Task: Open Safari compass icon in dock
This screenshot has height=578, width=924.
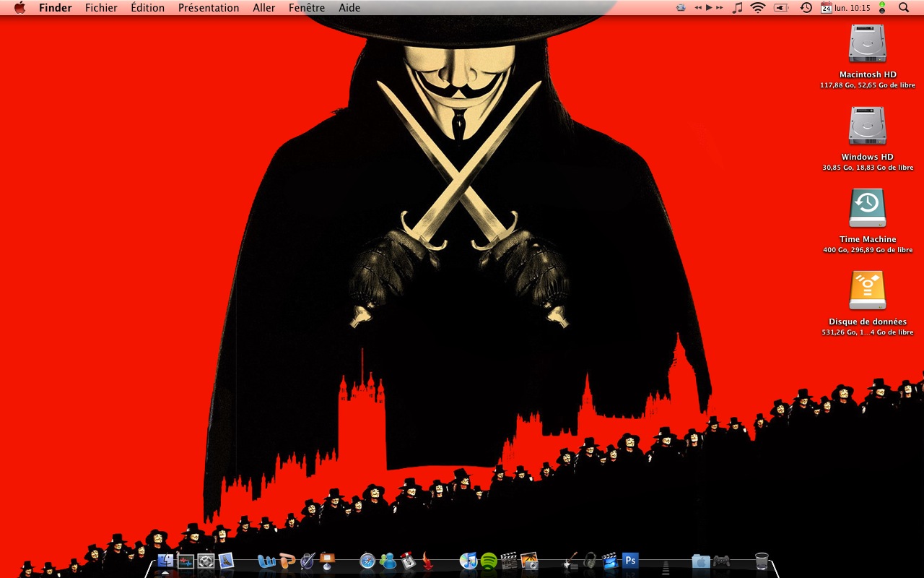Action: [368, 561]
